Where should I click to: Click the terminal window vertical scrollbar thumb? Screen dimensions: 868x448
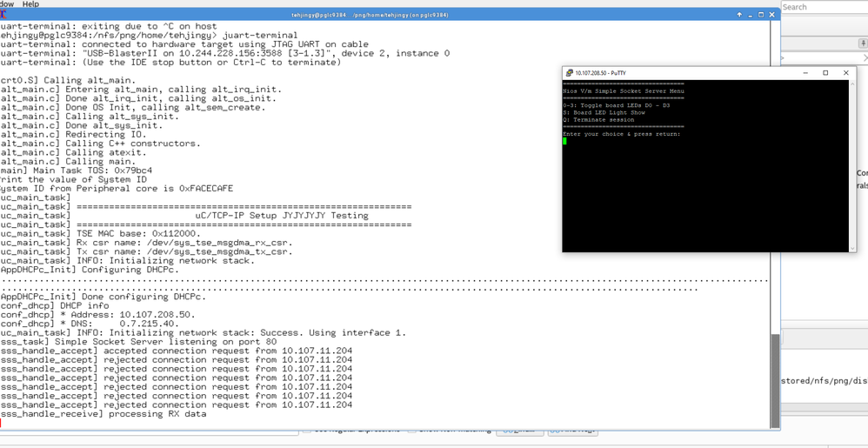776,380
